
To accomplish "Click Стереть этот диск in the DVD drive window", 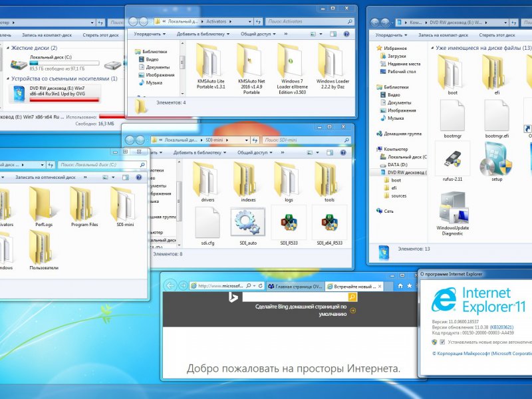I will (x=497, y=35).
